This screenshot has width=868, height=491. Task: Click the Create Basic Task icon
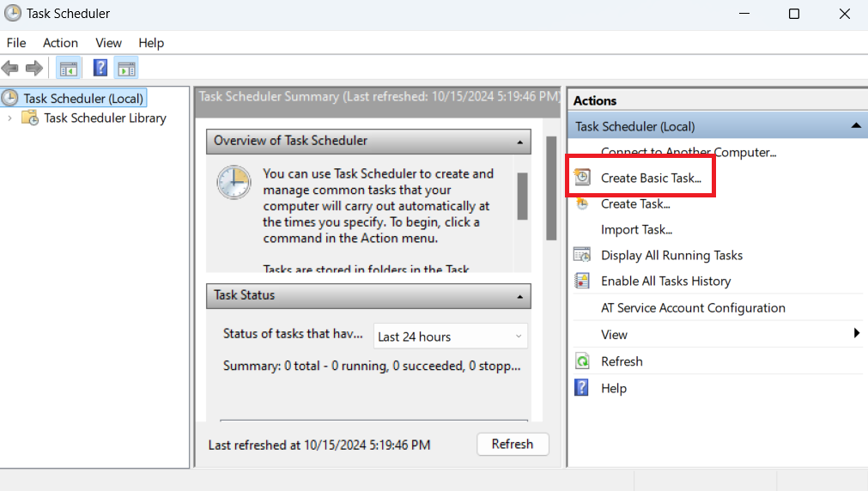[x=582, y=178]
